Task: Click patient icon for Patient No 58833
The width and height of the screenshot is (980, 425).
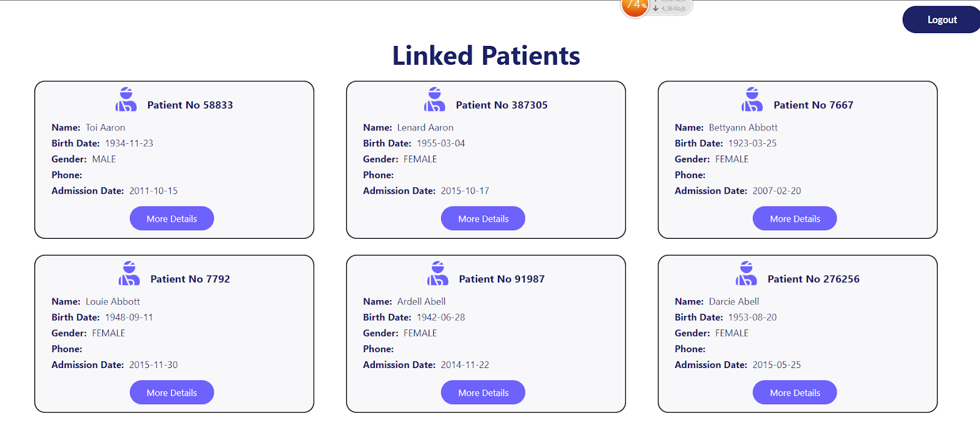Action: (x=126, y=99)
